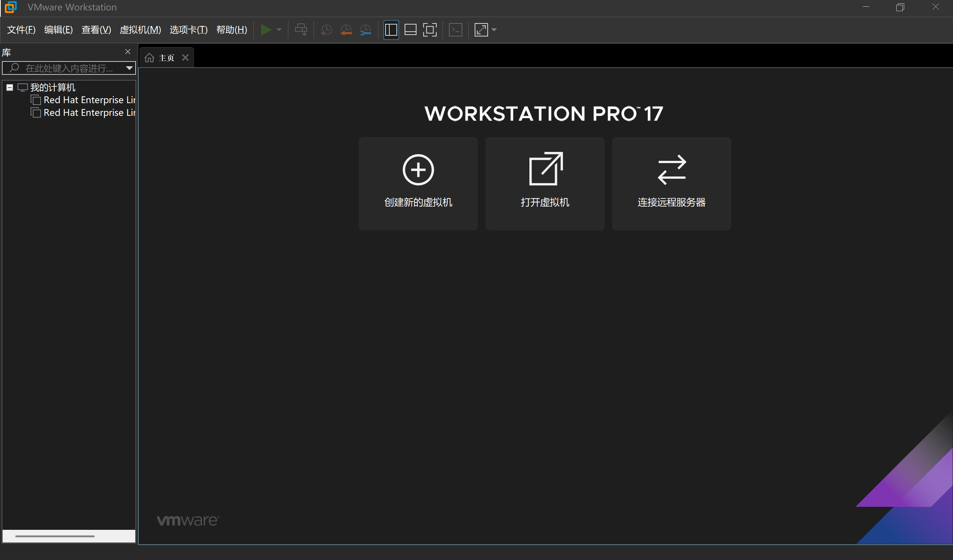The width and height of the screenshot is (953, 560).
Task: Close the 主页 tab
Action: click(185, 57)
